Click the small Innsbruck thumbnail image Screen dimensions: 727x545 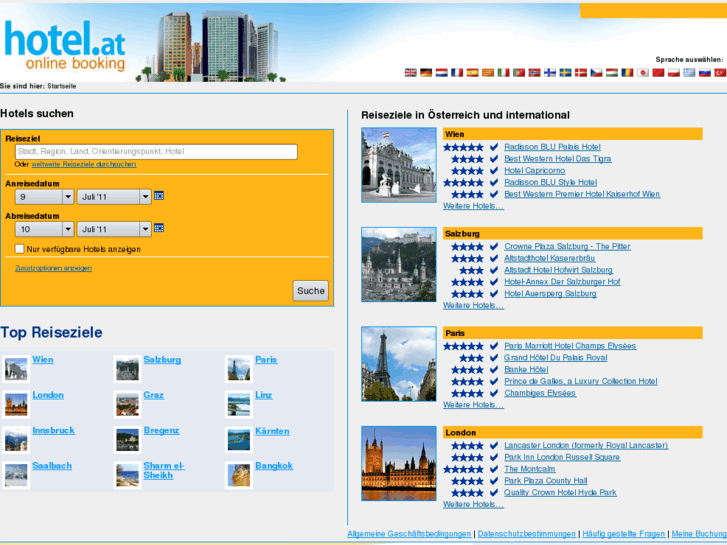coord(16,440)
